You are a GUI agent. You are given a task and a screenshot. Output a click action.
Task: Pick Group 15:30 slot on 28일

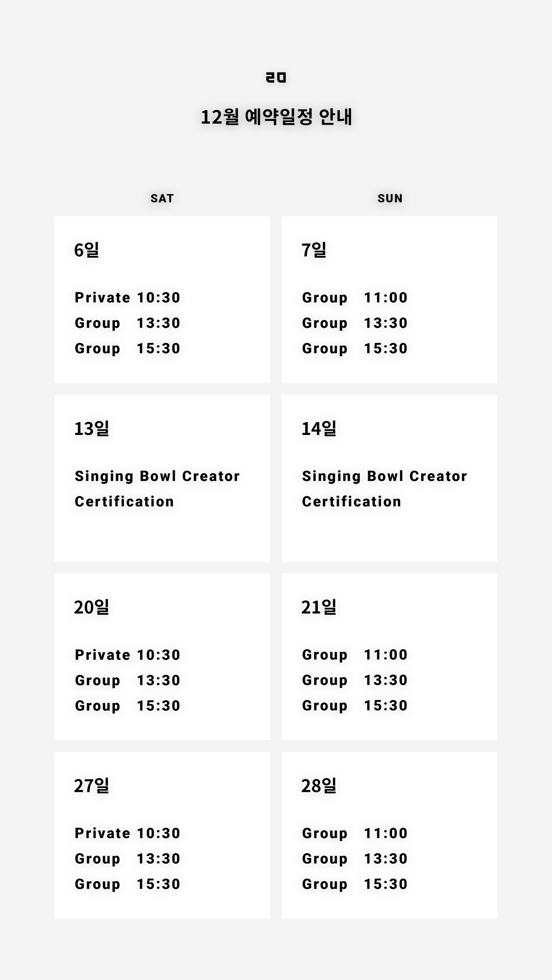[354, 884]
